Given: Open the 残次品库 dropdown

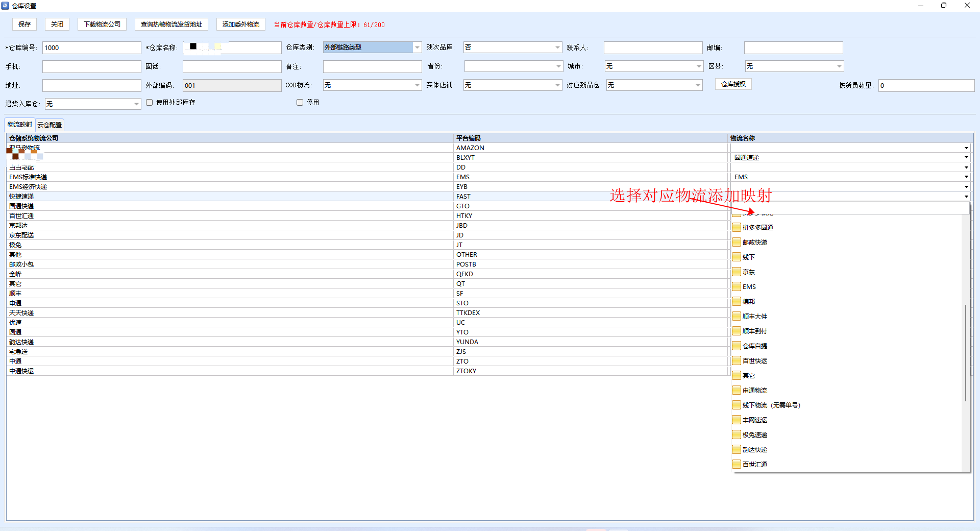Looking at the screenshot, I should coord(557,47).
